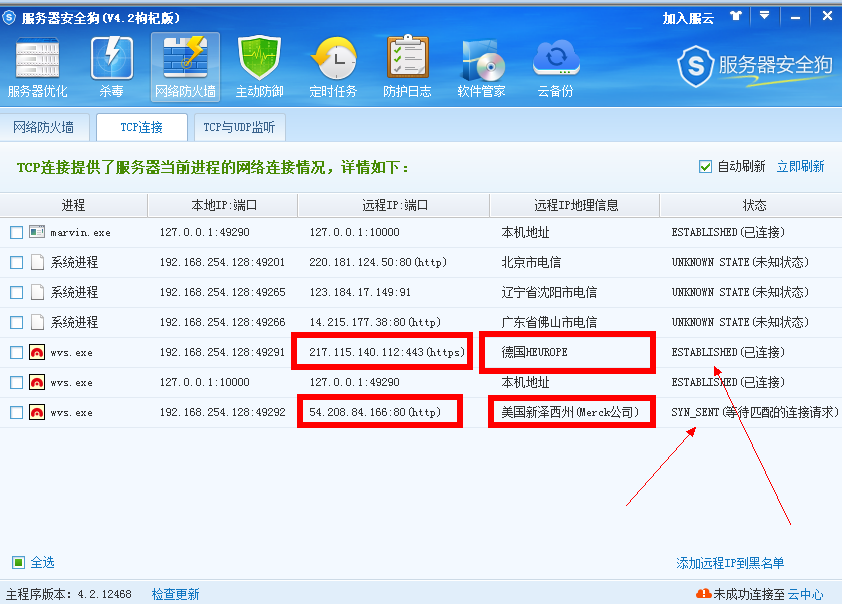The width and height of the screenshot is (842, 604).
Task: Click local address 127.0.0.1:49290 cell
Action: [x=205, y=232]
